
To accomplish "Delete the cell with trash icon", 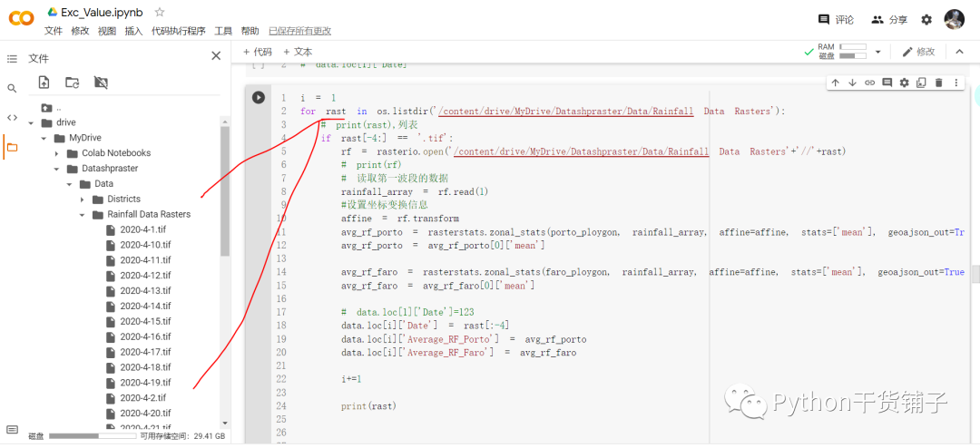I will pos(938,83).
